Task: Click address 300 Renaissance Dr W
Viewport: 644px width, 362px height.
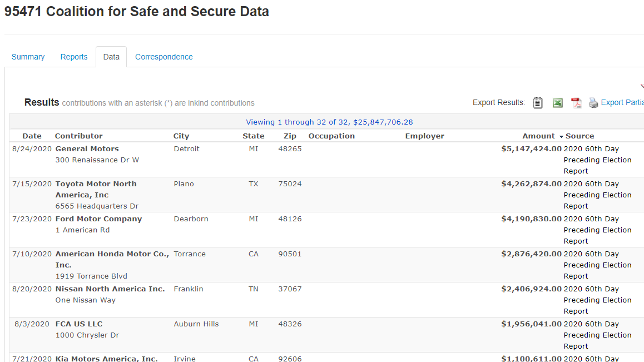Action: tap(97, 160)
